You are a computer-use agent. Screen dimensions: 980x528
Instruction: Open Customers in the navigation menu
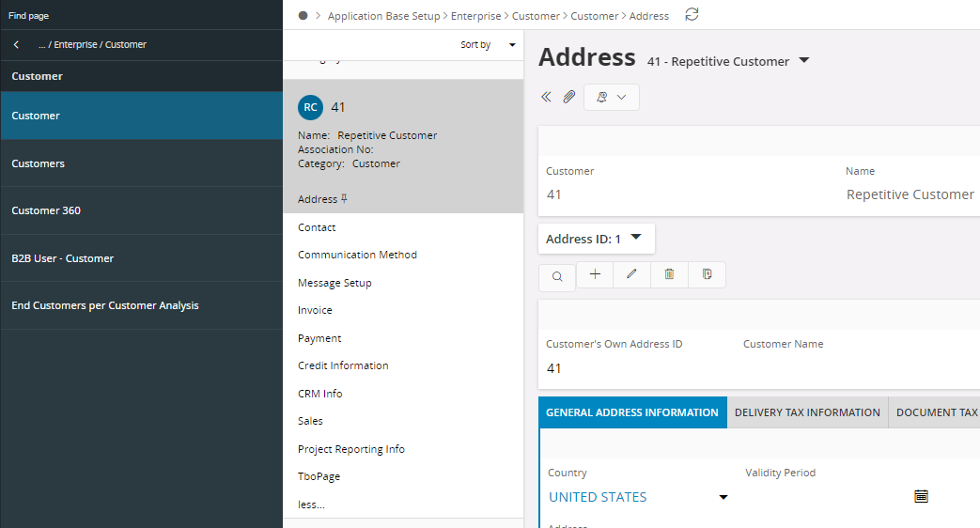pyautogui.click(x=141, y=163)
